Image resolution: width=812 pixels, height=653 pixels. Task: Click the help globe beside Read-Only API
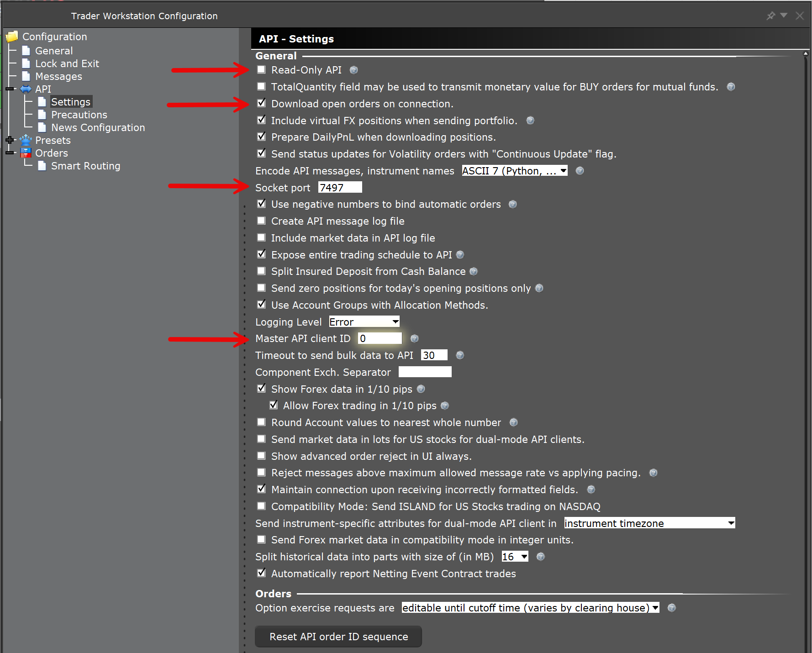point(353,70)
